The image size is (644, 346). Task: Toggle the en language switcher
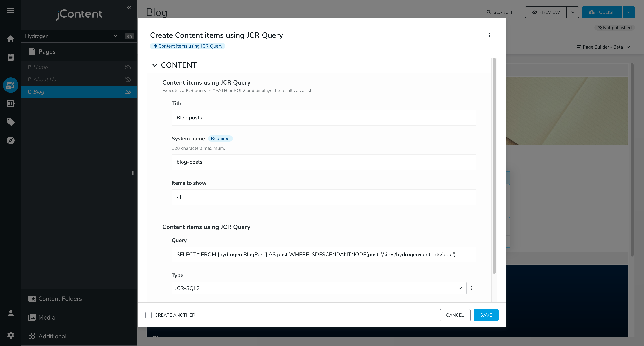pyautogui.click(x=129, y=36)
